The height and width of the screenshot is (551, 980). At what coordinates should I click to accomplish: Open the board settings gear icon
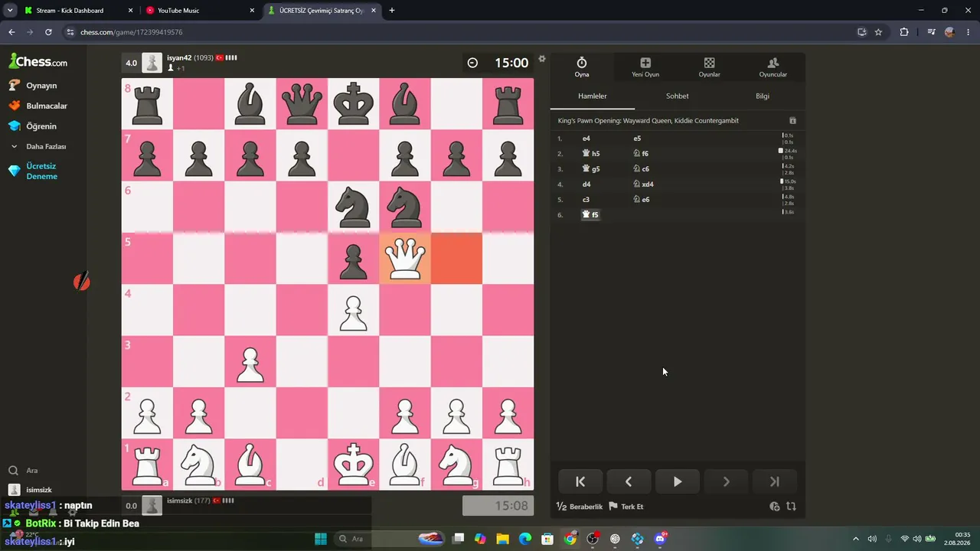point(542,59)
